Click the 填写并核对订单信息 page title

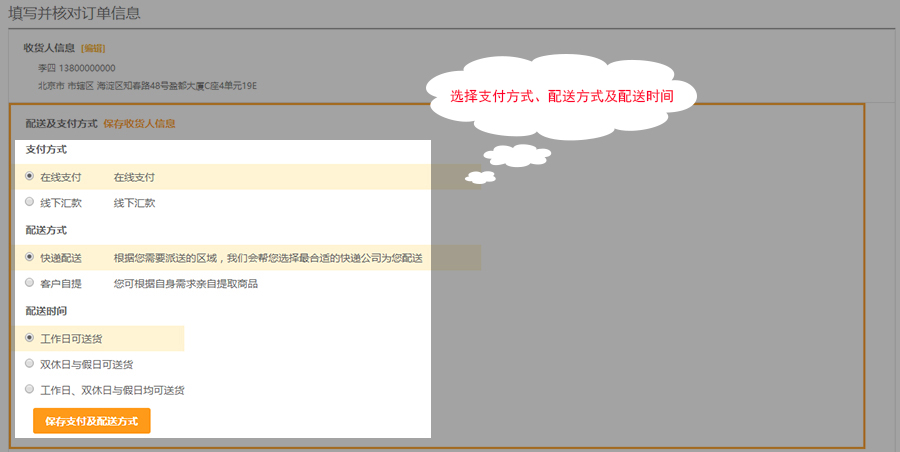click(x=75, y=13)
